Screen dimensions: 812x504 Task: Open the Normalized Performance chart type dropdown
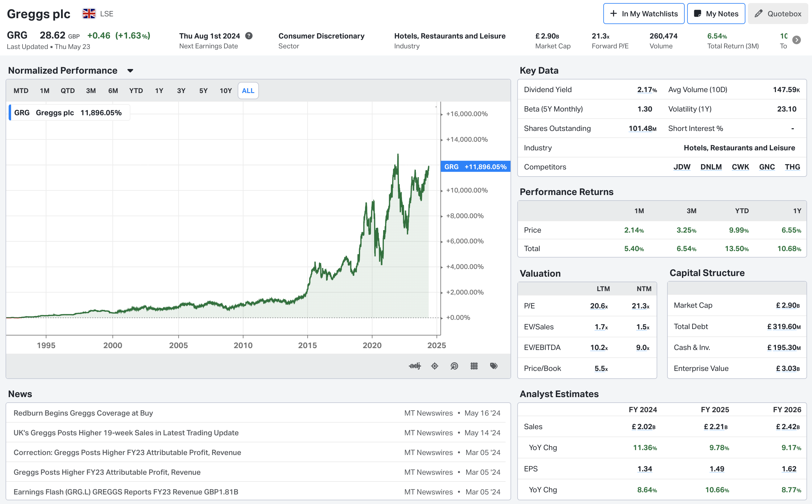coord(130,71)
